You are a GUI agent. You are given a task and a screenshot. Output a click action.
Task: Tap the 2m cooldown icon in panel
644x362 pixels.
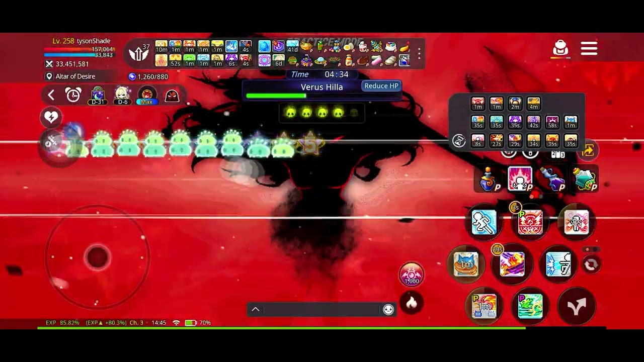515,104
